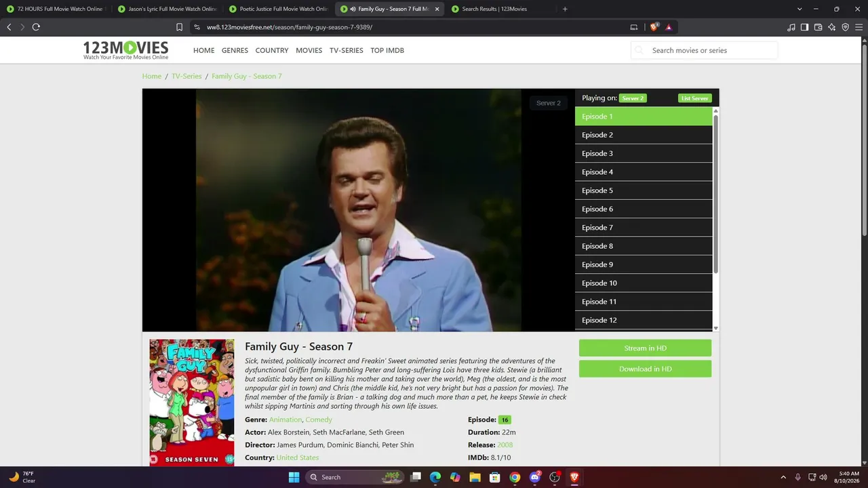Open the tab search dropdown arrow
This screenshot has height=488, width=868.
pos(800,9)
